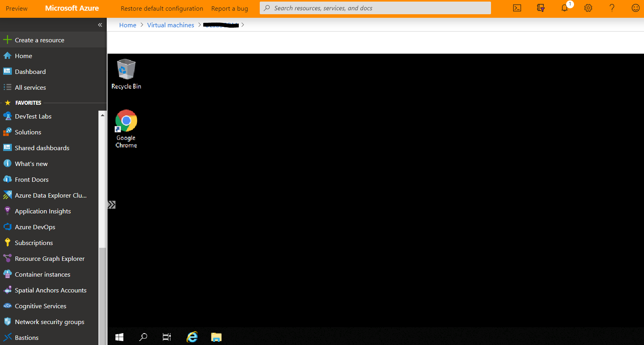Open portal settings gear
Screen dimensions: 644x345
click(x=588, y=8)
